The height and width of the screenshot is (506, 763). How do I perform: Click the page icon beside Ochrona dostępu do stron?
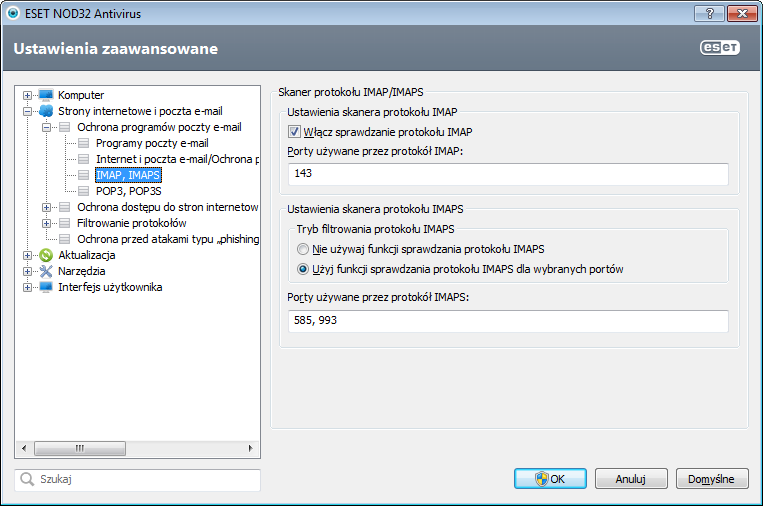click(x=65, y=207)
